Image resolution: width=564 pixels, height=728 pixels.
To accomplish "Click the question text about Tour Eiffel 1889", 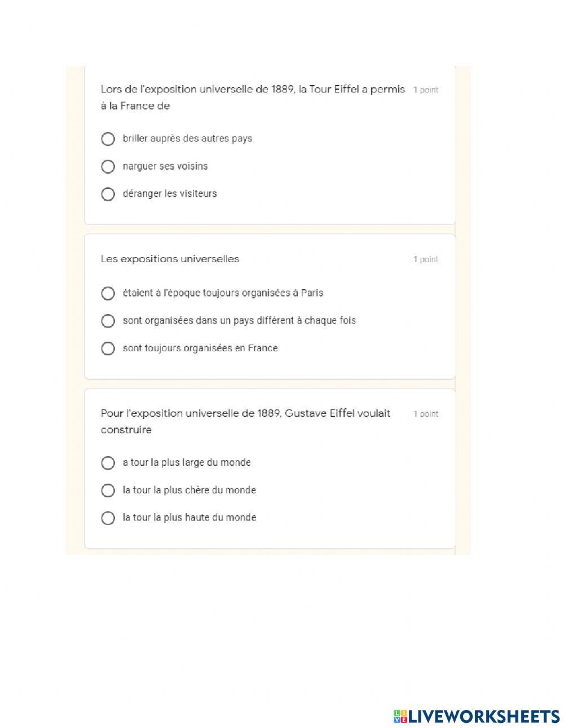I will point(252,97).
